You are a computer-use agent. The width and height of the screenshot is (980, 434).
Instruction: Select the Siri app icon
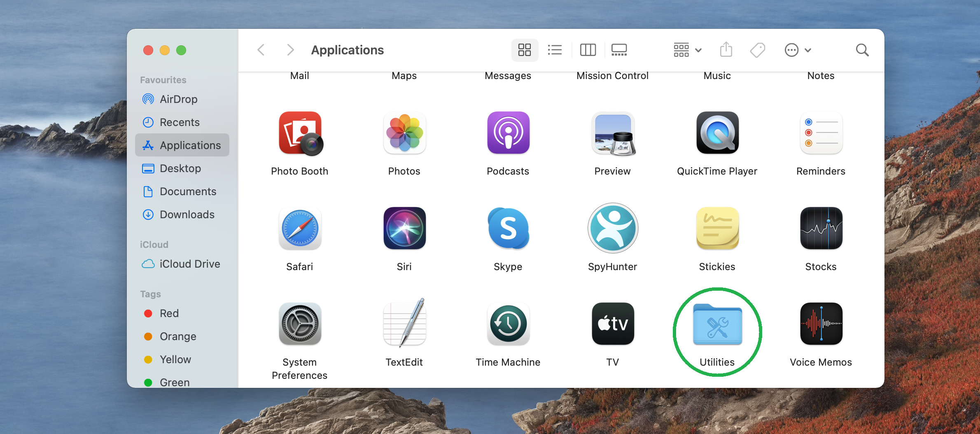point(404,228)
